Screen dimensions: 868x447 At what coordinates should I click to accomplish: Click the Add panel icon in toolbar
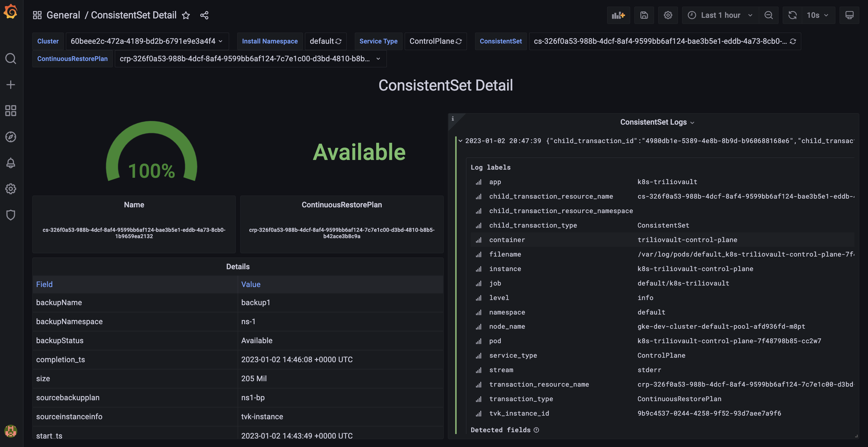(618, 15)
